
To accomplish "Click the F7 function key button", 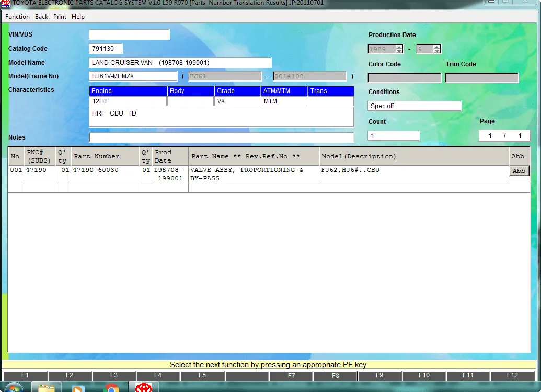I will 291,375.
